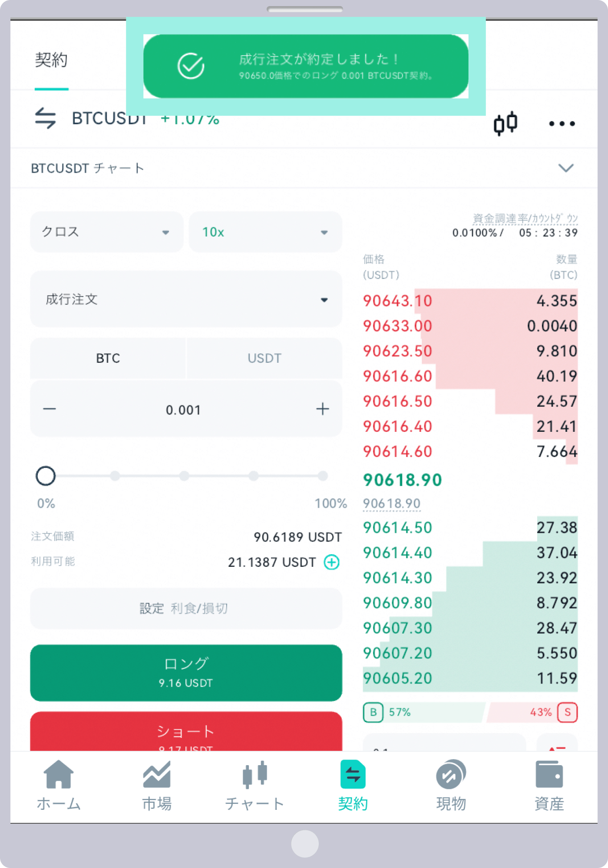
Task: Open the candlestick chart icon
Action: click(506, 123)
